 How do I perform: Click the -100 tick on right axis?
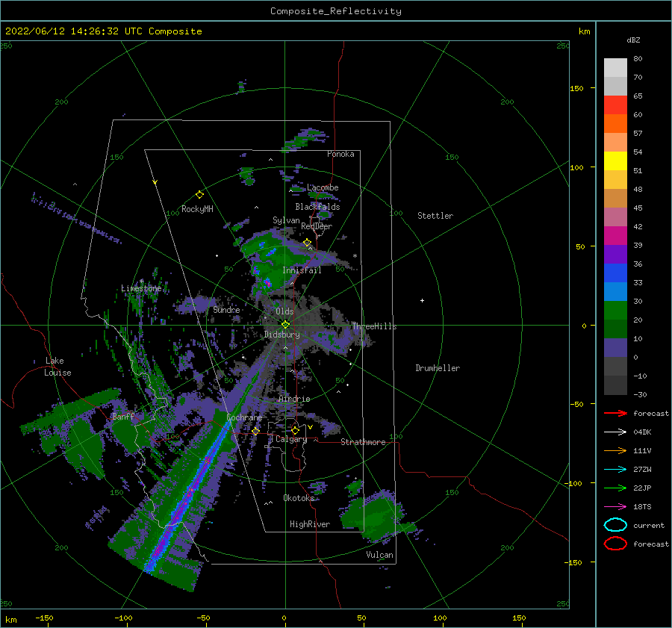click(x=573, y=483)
